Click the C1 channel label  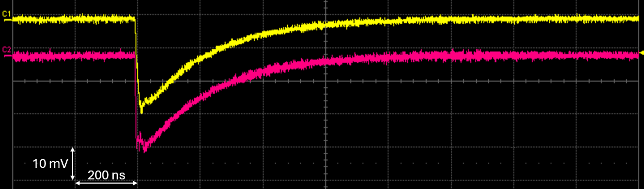pos(6,14)
